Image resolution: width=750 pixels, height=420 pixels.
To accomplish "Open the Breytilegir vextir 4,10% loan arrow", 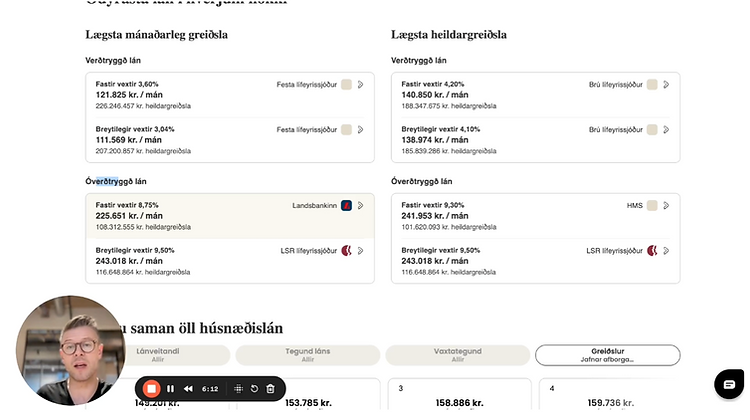I will 666,130.
